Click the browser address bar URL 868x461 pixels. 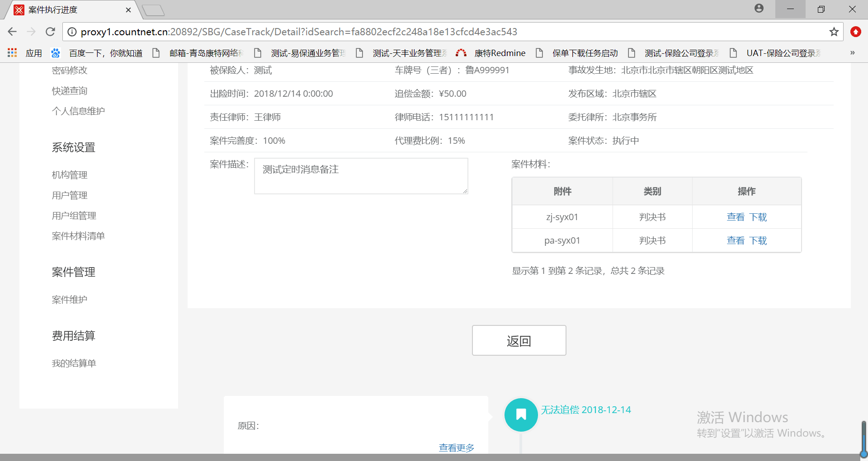point(298,32)
